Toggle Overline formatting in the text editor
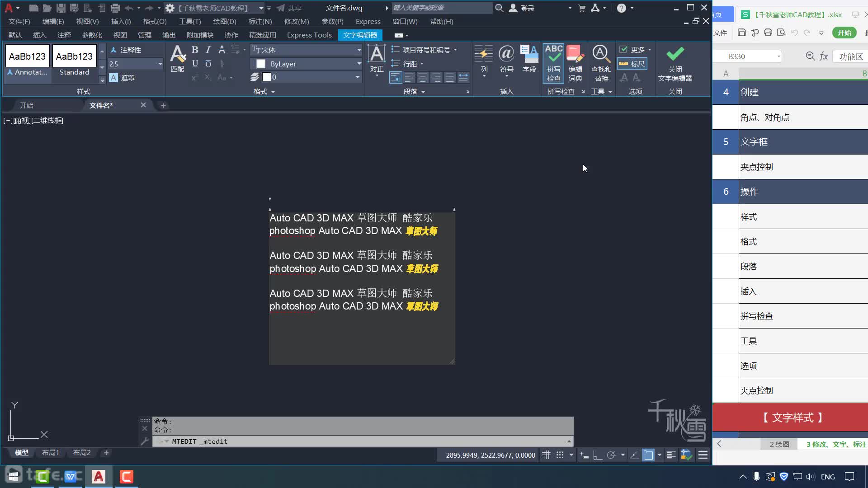Screen dimensions: 868x488 [x=208, y=64]
